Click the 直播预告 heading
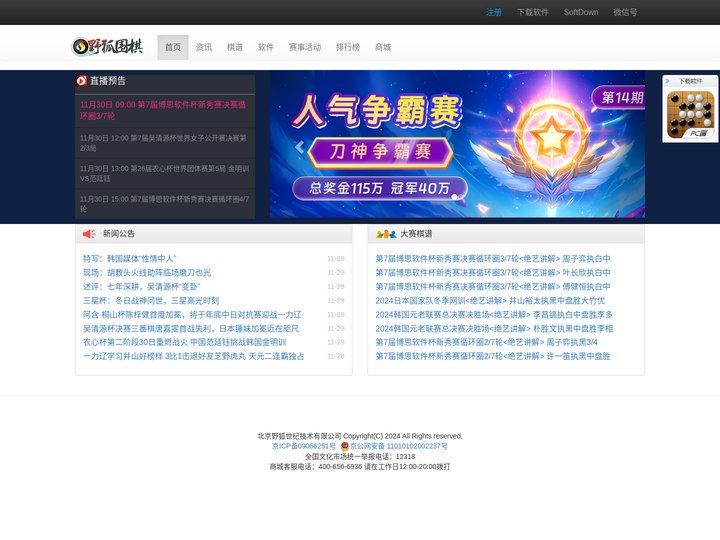 (x=107, y=81)
